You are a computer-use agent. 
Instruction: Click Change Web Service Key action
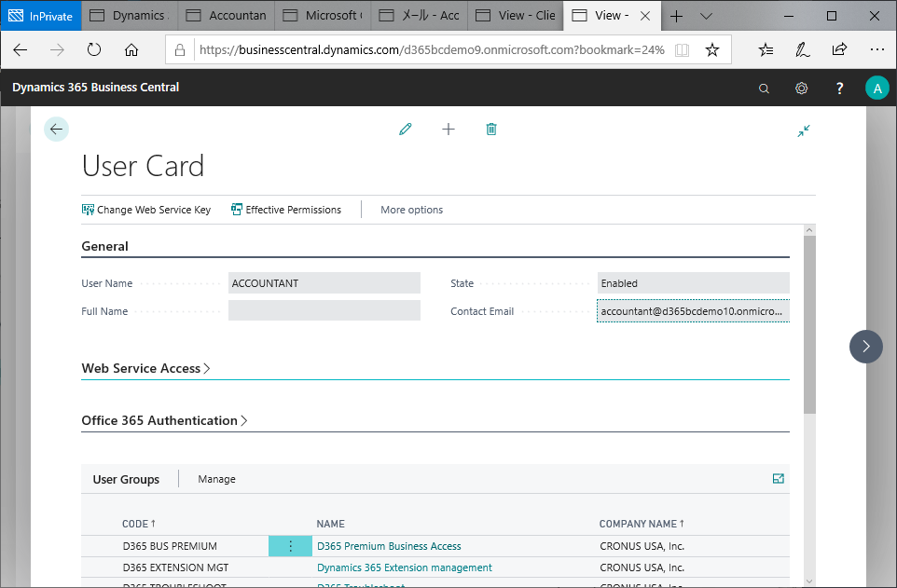pyautogui.click(x=146, y=210)
